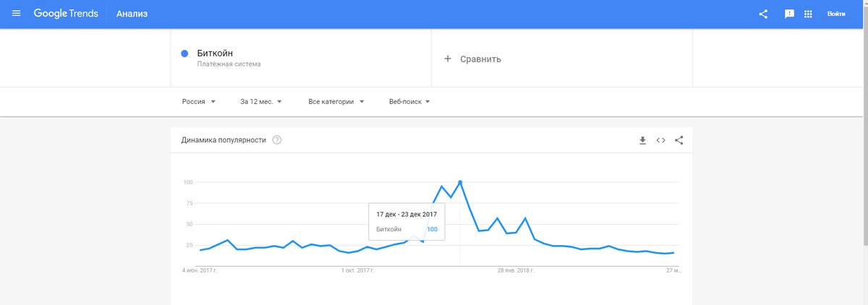
Task: Open the hamburger main menu
Action: (x=17, y=14)
